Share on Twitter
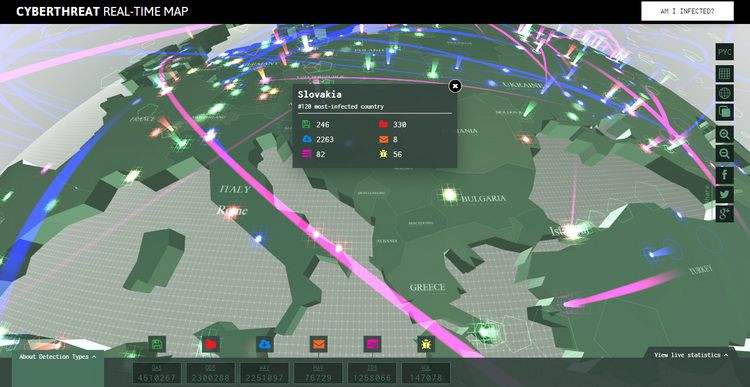Screen dimensions: 750x387 point(725,194)
